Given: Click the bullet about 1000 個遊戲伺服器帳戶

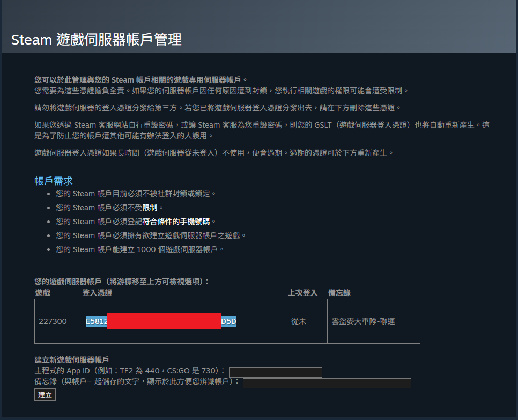Looking at the screenshot, I should [x=140, y=249].
